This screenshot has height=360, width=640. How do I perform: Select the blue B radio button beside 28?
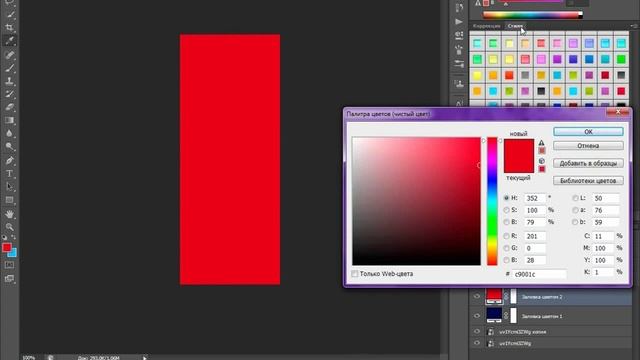tap(506, 260)
